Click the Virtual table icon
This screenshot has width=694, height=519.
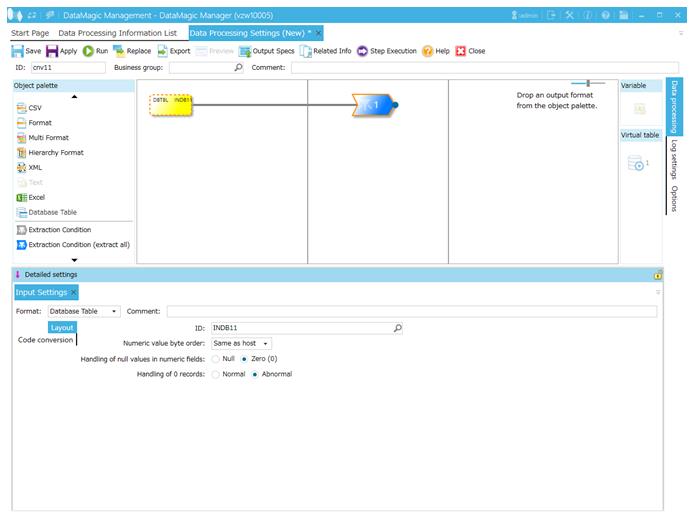point(636,164)
